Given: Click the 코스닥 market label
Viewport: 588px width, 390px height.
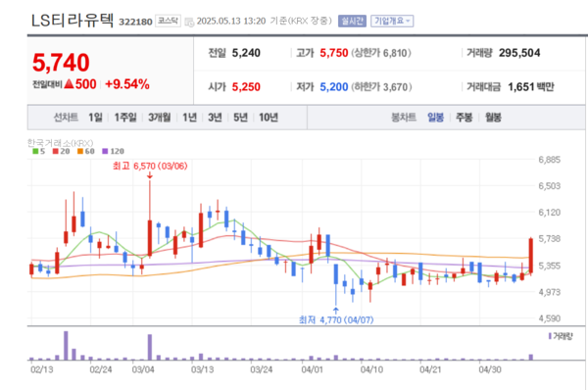Looking at the screenshot, I should pos(168,21).
